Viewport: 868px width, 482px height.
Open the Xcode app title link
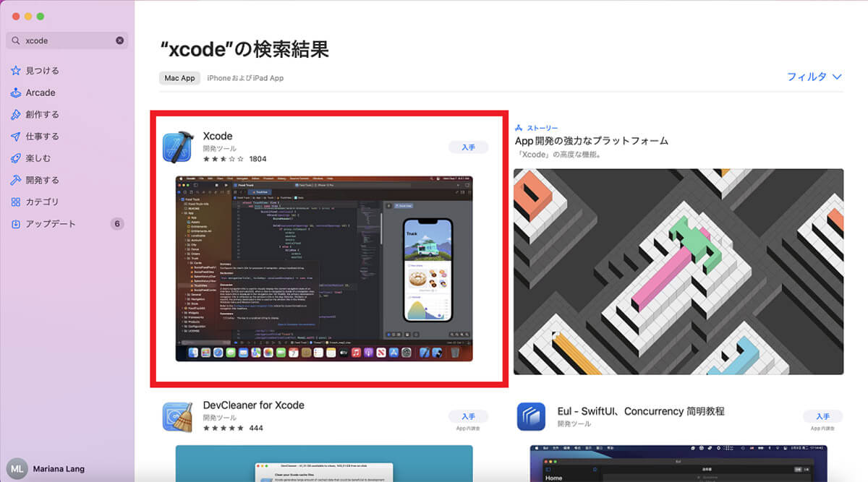coord(218,136)
